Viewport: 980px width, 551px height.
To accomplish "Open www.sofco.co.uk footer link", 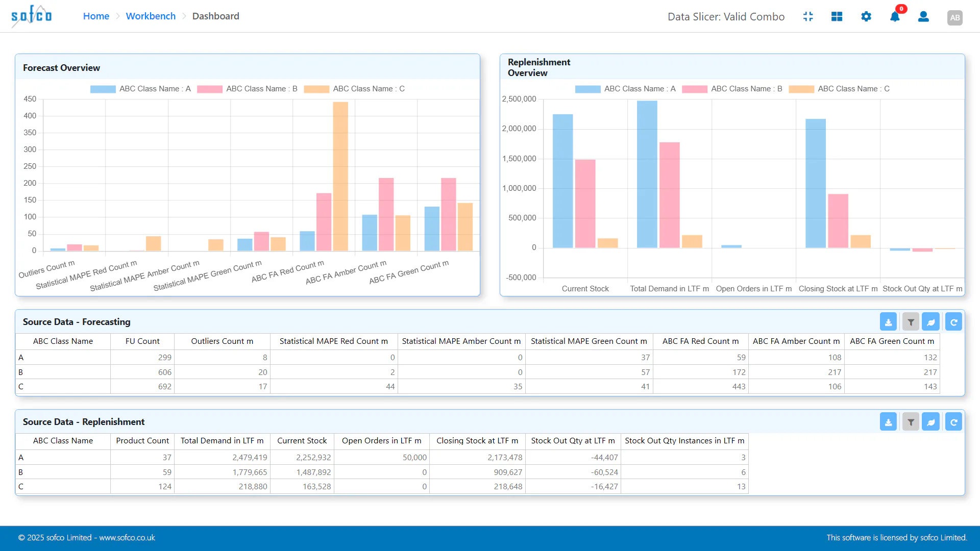I will click(x=127, y=538).
